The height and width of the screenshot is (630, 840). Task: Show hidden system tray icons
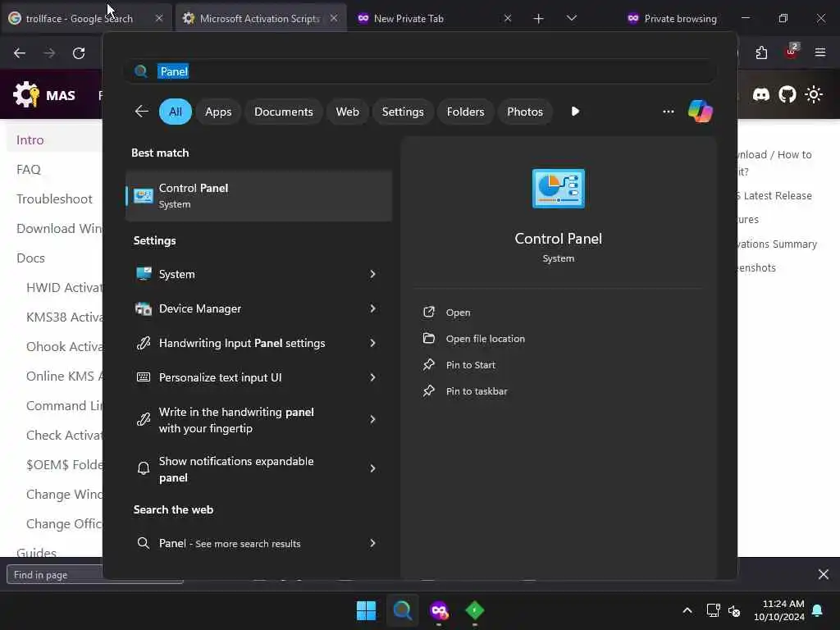point(687,610)
